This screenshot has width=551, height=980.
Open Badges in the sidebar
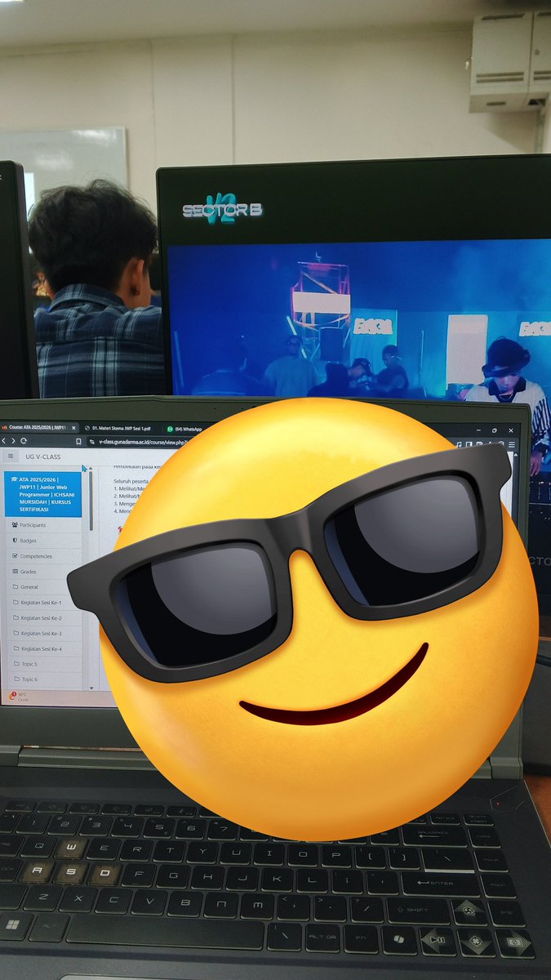click(x=43, y=541)
